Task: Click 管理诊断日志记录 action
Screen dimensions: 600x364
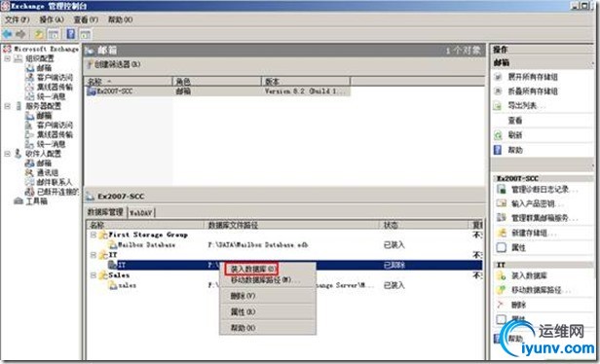Action: tap(544, 189)
